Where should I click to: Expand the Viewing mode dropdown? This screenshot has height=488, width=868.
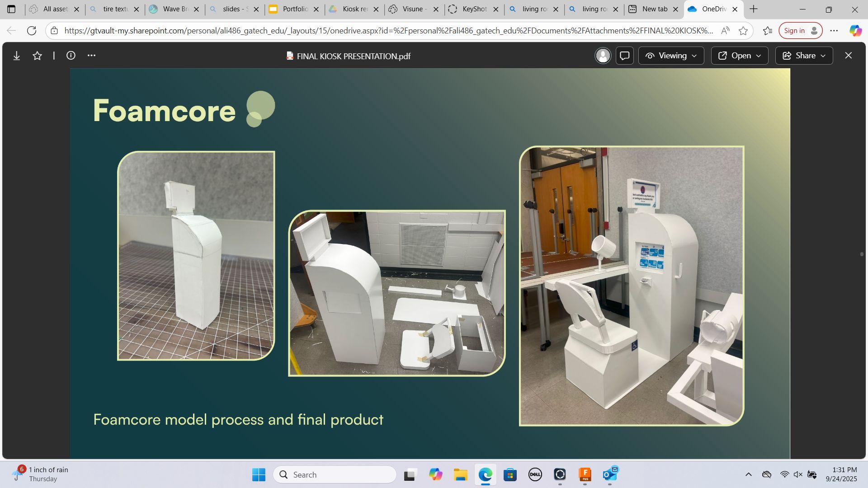(671, 56)
